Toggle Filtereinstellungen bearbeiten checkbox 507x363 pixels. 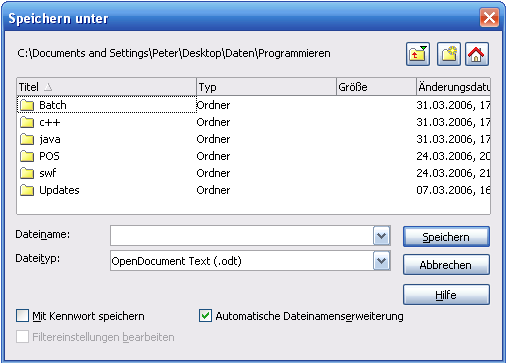[22, 337]
